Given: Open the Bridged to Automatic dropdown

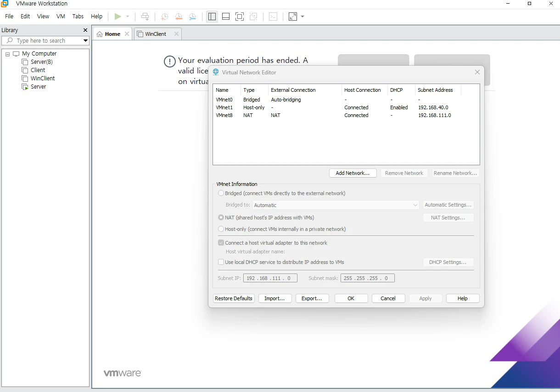Looking at the screenshot, I should point(336,205).
